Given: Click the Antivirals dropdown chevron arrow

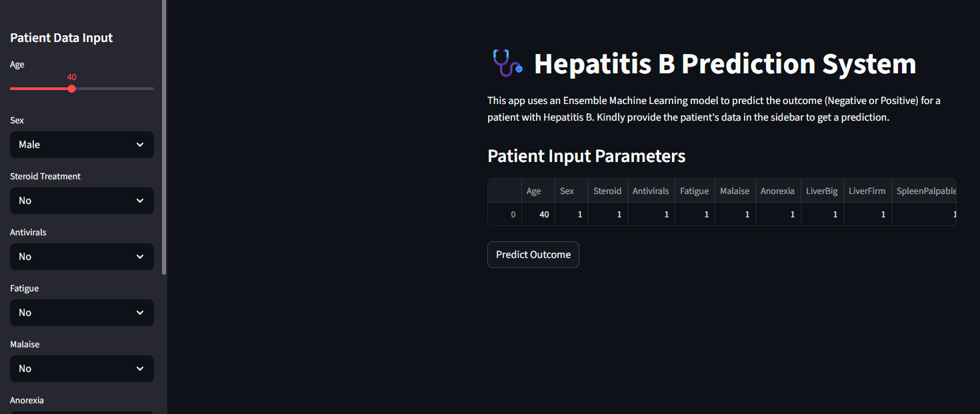Looking at the screenshot, I should [x=140, y=257].
